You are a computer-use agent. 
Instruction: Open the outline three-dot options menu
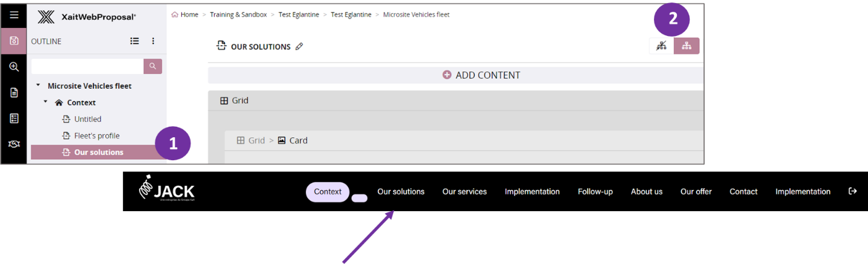(x=153, y=41)
